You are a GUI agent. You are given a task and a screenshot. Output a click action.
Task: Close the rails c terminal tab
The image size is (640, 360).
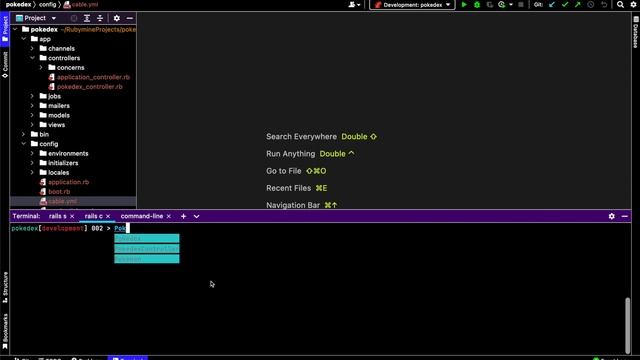(x=108, y=216)
